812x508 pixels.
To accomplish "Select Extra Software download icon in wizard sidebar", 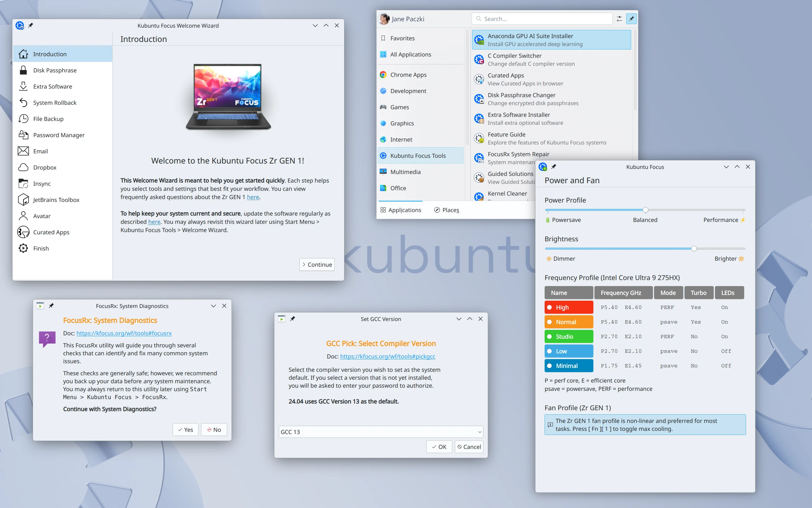I will tap(23, 86).
